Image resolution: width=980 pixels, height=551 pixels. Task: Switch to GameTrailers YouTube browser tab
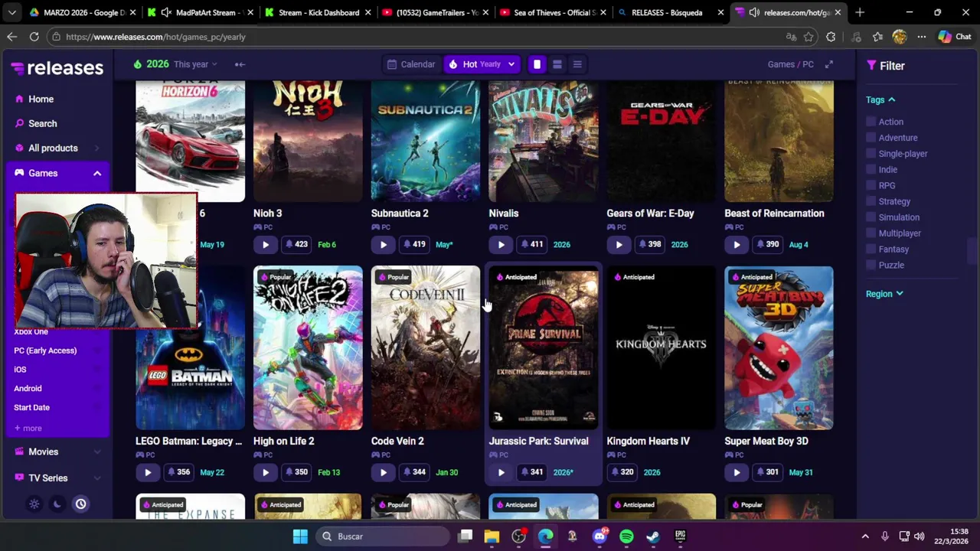[433, 12]
